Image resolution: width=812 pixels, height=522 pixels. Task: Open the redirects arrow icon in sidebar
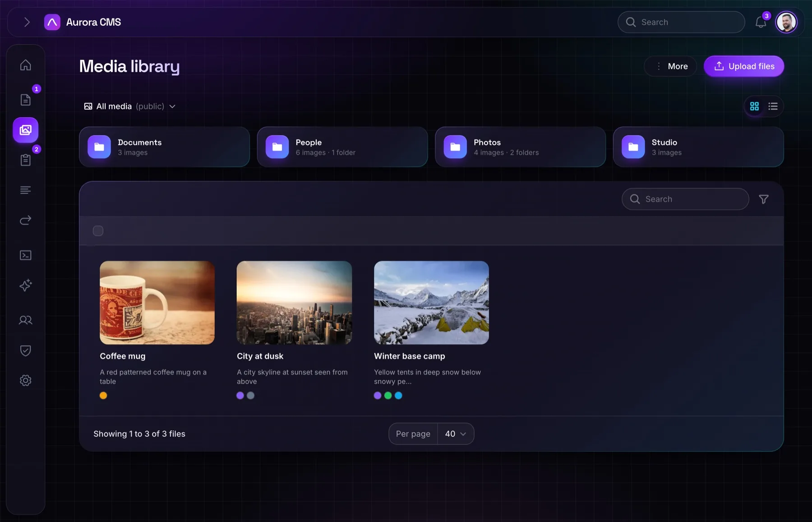tap(26, 220)
